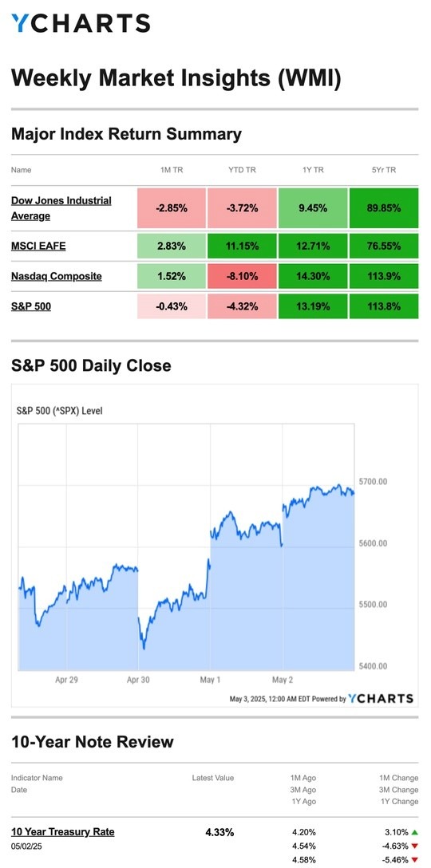The height and width of the screenshot is (868, 431).
Task: Click the green 1M change up arrow
Action: click(415, 832)
